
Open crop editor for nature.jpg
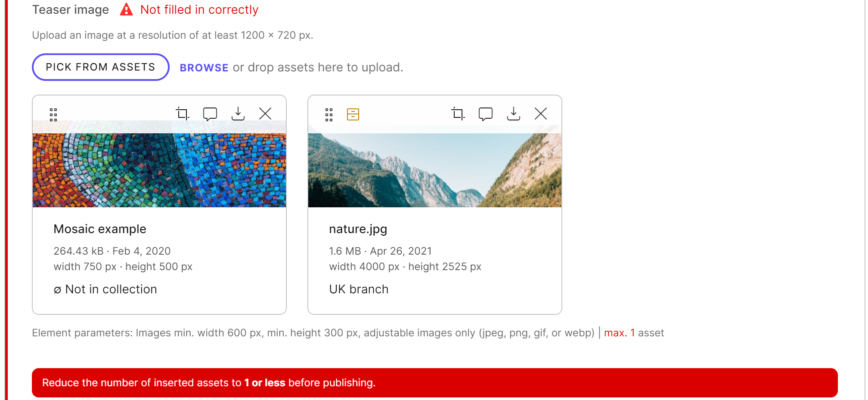coord(458,114)
